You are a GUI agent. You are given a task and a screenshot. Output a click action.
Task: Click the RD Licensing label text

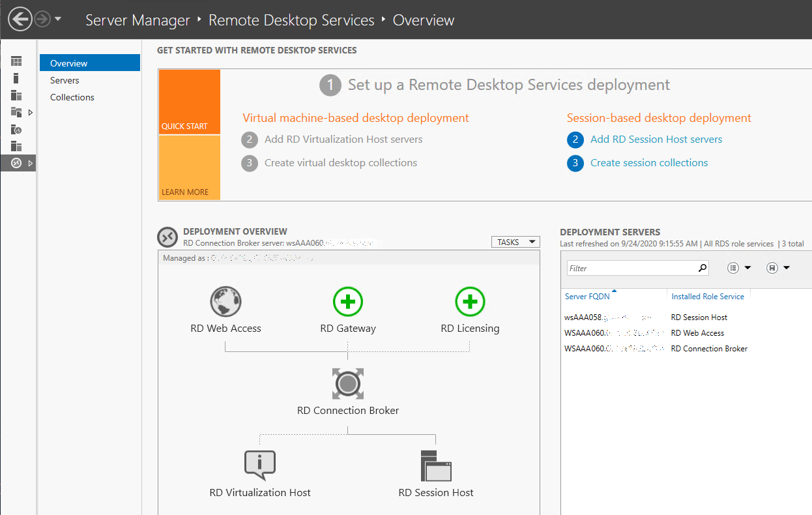pos(471,329)
